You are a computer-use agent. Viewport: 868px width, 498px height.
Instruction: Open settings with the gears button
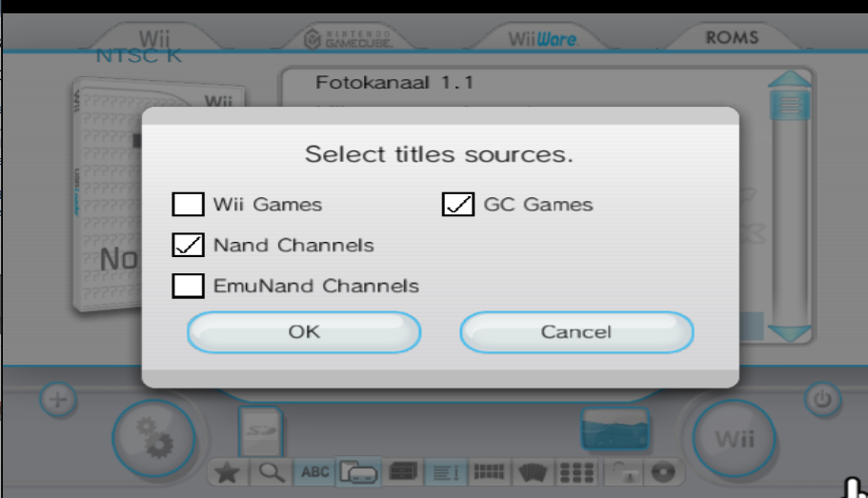click(x=154, y=438)
